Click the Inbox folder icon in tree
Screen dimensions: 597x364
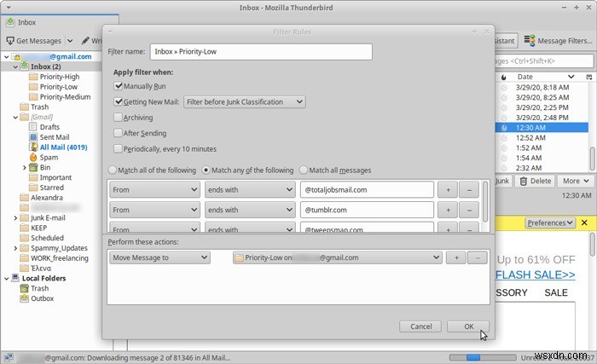[25, 66]
